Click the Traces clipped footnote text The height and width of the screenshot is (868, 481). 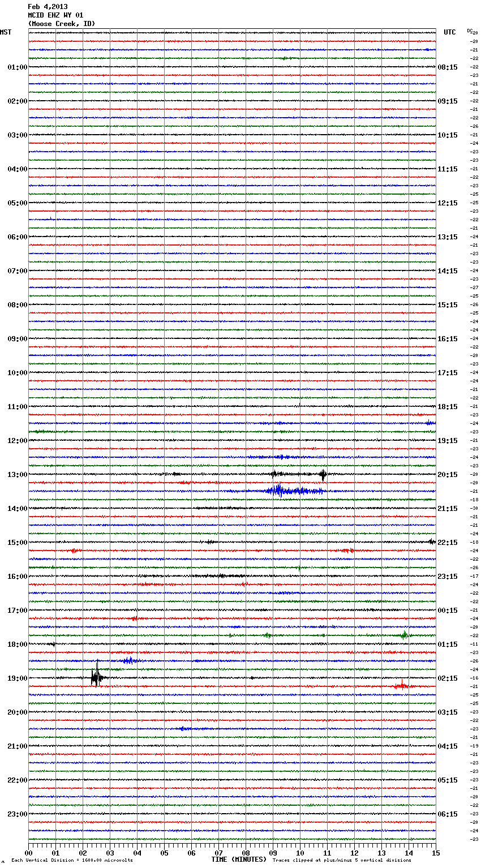[342, 860]
